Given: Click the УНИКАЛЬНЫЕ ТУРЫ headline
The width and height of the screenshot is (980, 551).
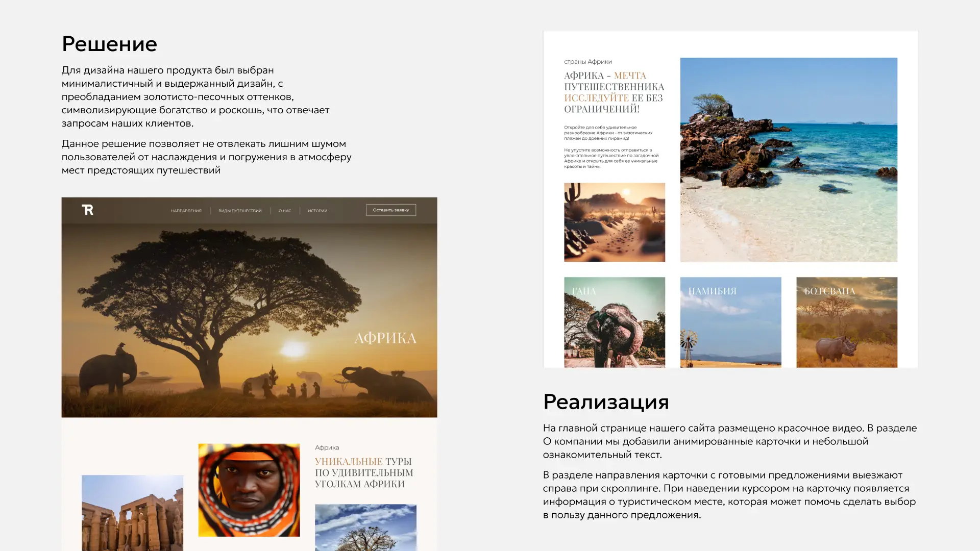Looking at the screenshot, I should coord(364,473).
